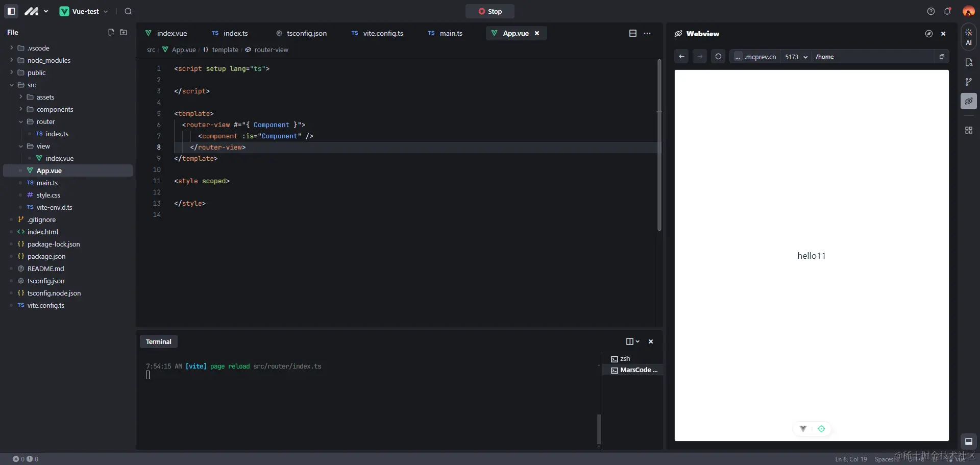Go back in the Webview browser

[x=681, y=57]
